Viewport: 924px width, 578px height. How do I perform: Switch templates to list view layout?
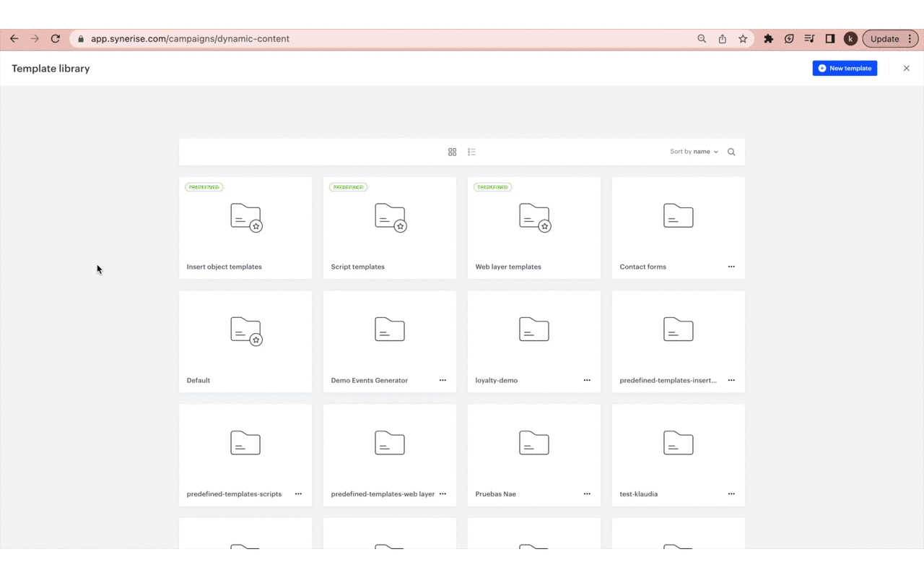[x=471, y=152]
